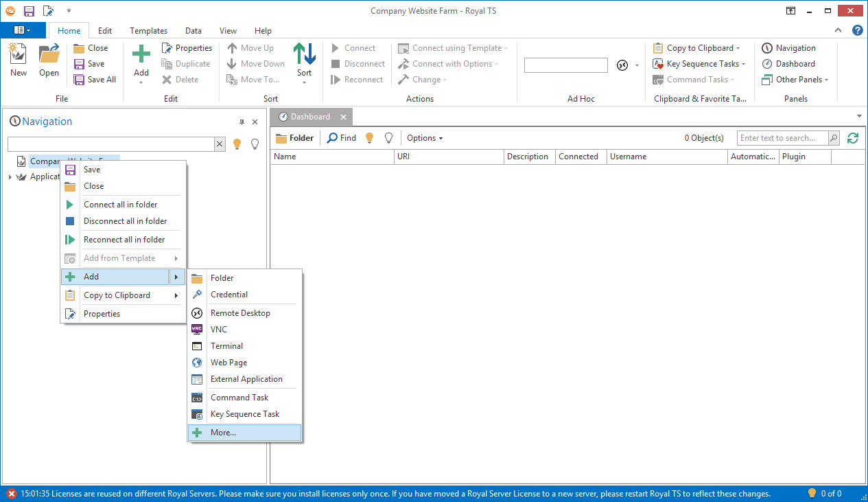Toggle the orange lightbulb filter in Navigation

click(x=237, y=144)
